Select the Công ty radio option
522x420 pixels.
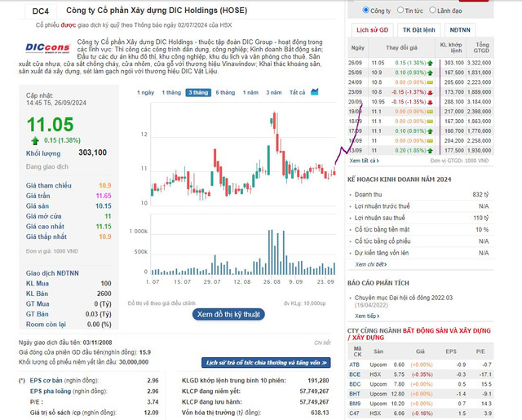point(365,10)
